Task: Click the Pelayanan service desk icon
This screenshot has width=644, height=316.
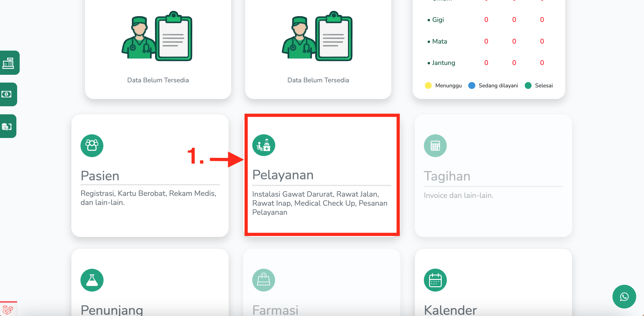Action: coord(264,145)
